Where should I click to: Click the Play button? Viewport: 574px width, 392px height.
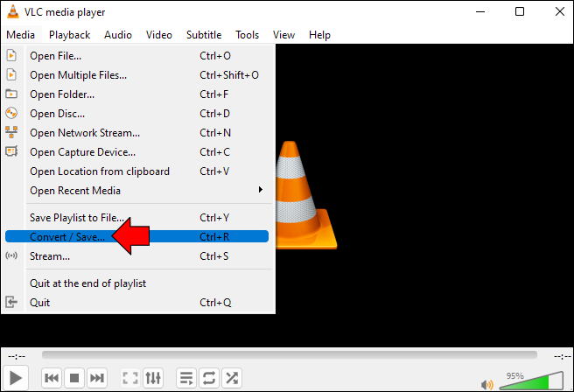pyautogui.click(x=16, y=378)
